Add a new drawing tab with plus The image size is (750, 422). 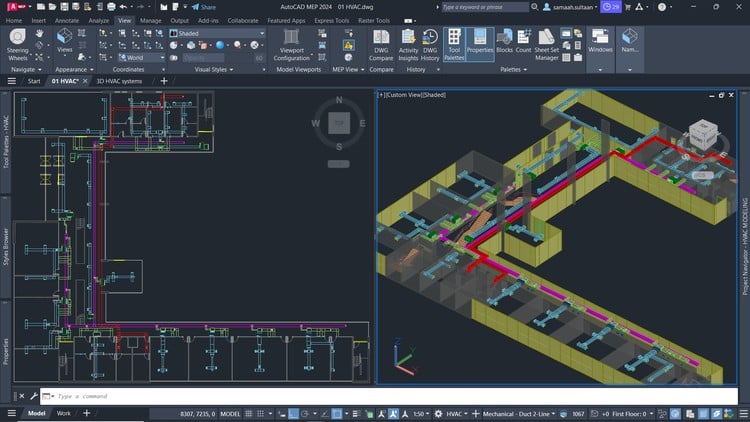pyautogui.click(x=164, y=81)
